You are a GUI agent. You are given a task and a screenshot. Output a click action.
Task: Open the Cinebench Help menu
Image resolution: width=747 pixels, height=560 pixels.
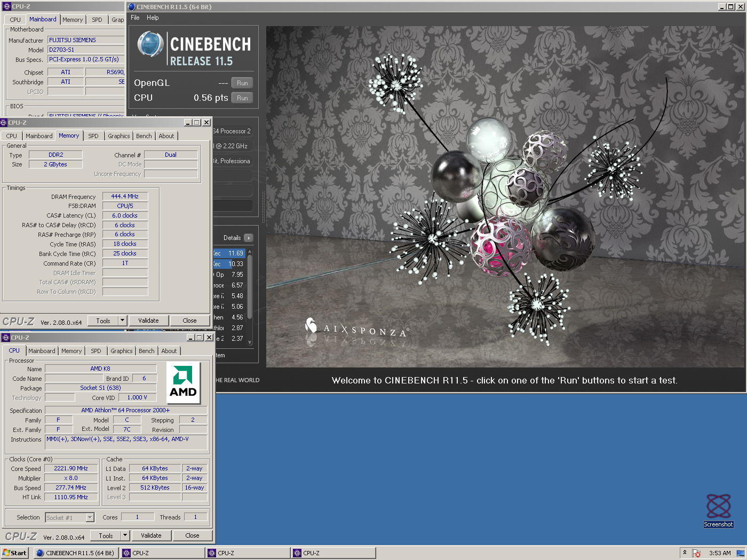(153, 18)
